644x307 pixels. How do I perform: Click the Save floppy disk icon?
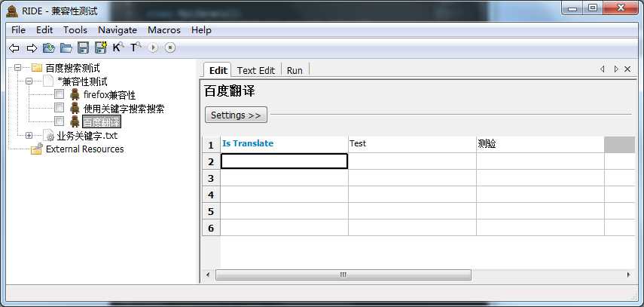pos(84,48)
